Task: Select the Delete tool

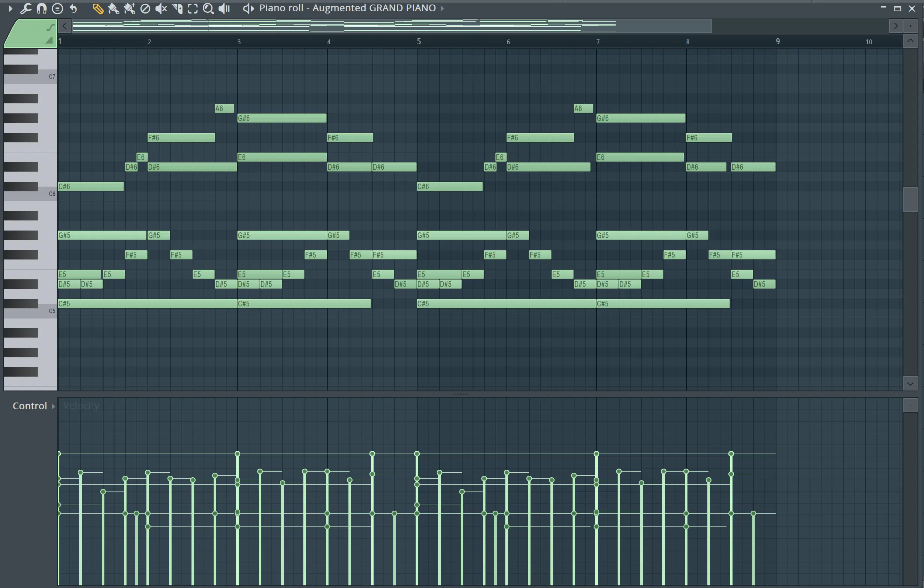Action: [x=145, y=8]
